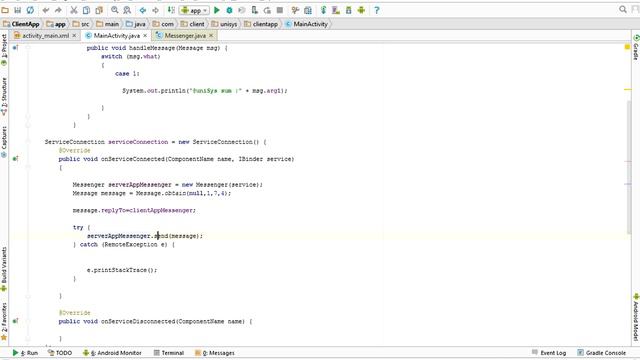Toggle the Structure tool window
This screenshot has width=640, height=360.
[x=4, y=97]
